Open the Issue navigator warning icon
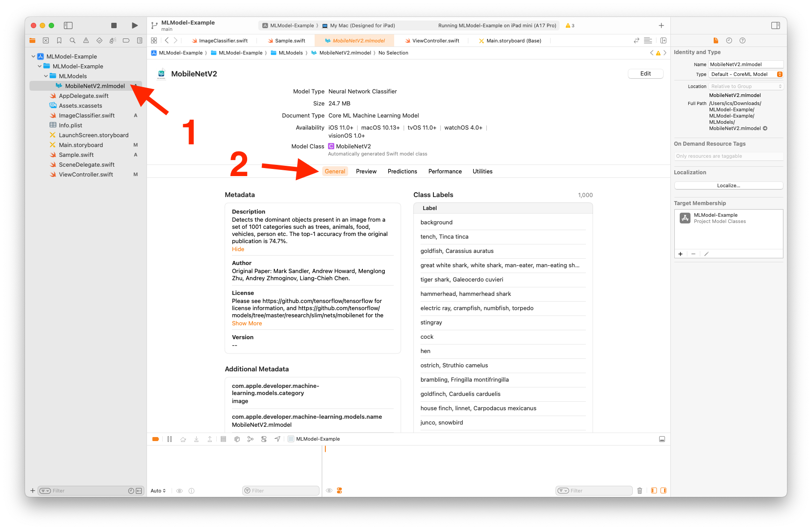Screen dimensions: 812x530 86,41
